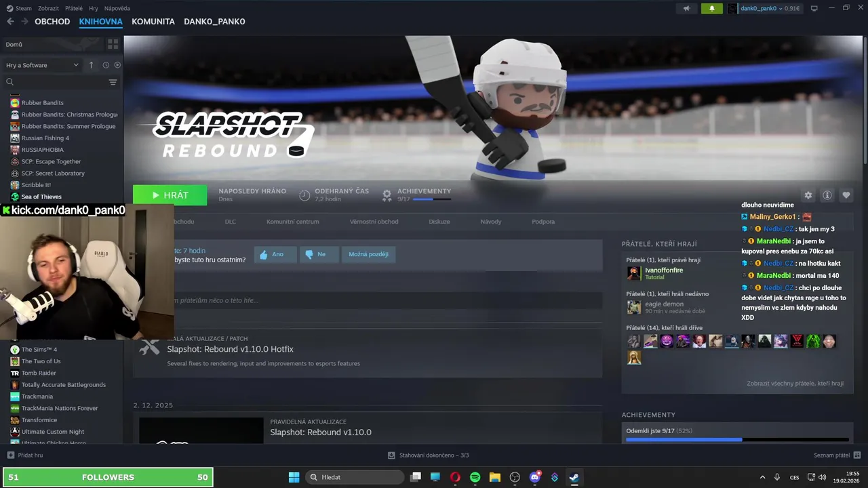Click Přidat hru at bottom left
Image resolution: width=868 pixels, height=488 pixels.
tap(25, 455)
